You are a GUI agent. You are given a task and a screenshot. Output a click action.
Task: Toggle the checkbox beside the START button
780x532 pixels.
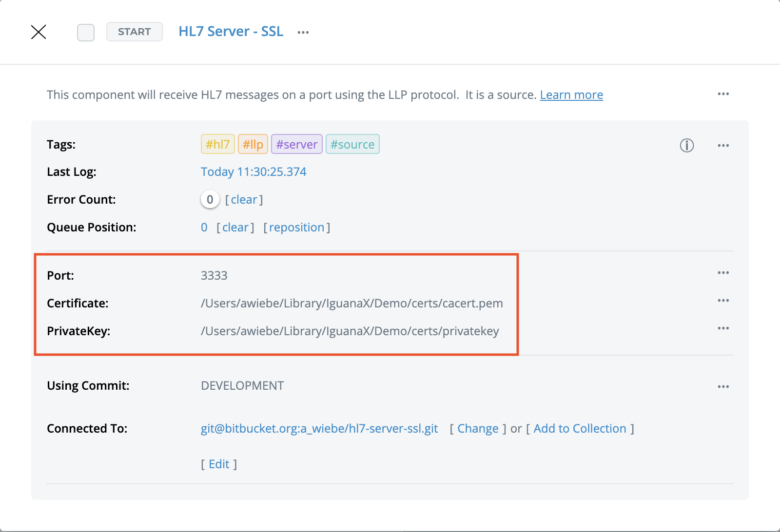click(x=86, y=33)
